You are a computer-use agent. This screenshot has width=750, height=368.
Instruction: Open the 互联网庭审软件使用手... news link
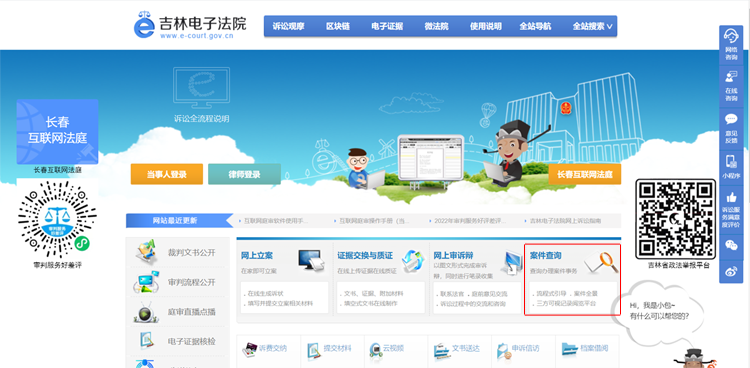point(276,221)
